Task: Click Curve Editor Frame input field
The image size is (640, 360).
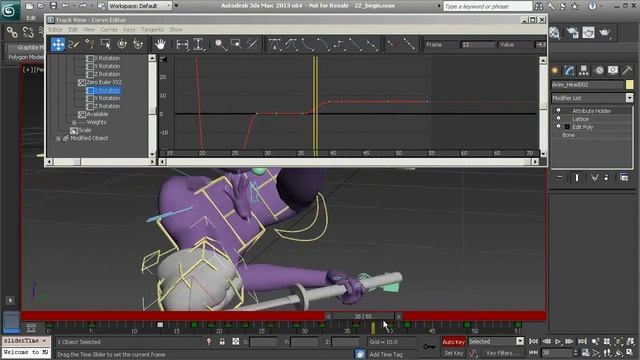Action: click(x=478, y=44)
